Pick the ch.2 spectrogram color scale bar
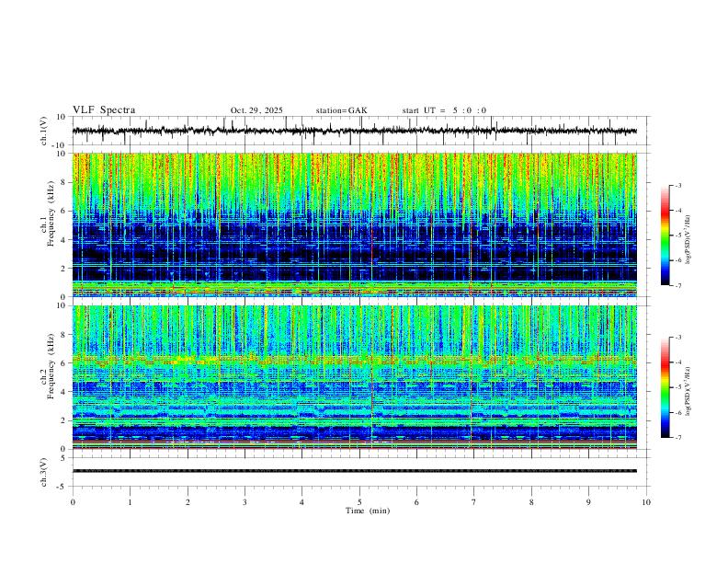 coord(665,387)
